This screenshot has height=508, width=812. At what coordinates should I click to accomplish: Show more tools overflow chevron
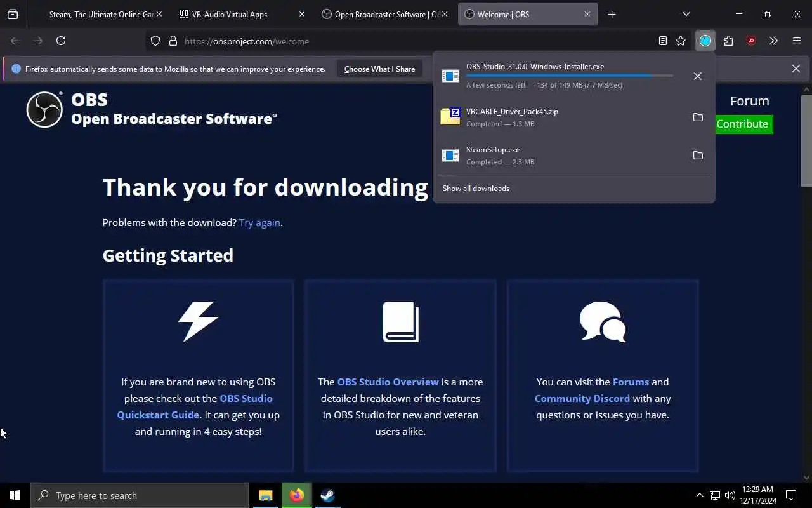click(773, 41)
